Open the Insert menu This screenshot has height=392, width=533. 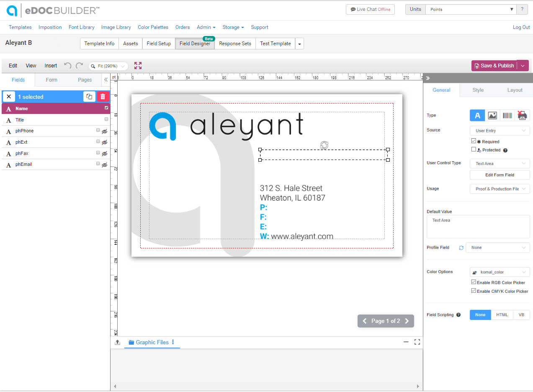(51, 66)
